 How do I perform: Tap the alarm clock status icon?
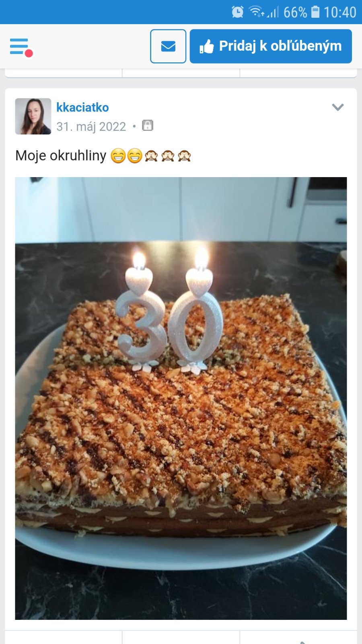[238, 12]
